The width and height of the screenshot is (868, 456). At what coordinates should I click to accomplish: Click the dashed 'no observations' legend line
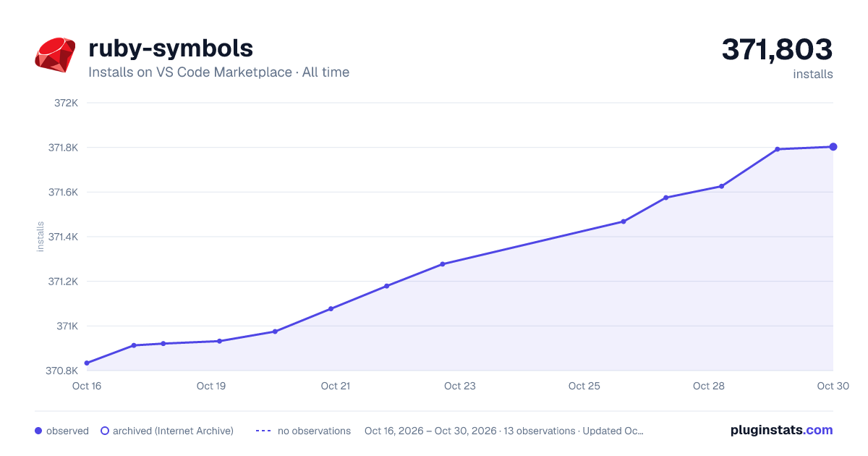tap(263, 431)
